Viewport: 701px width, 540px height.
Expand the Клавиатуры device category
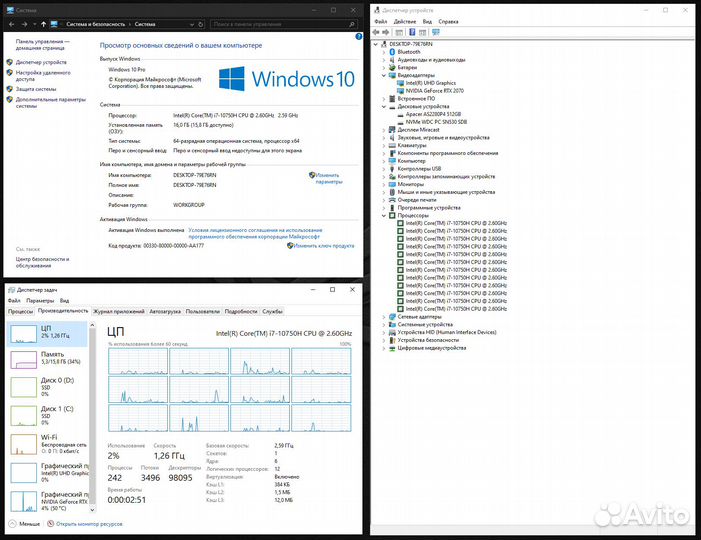coord(384,145)
